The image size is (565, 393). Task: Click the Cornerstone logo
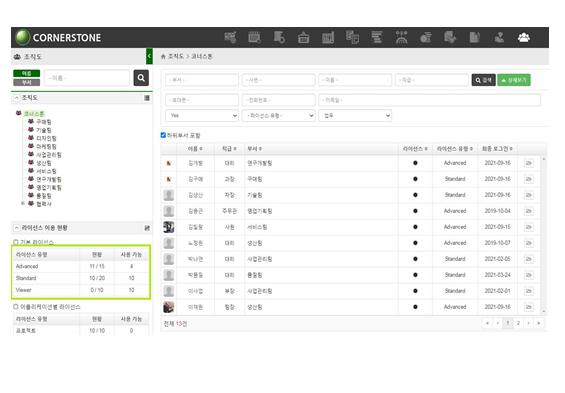pyautogui.click(x=58, y=37)
